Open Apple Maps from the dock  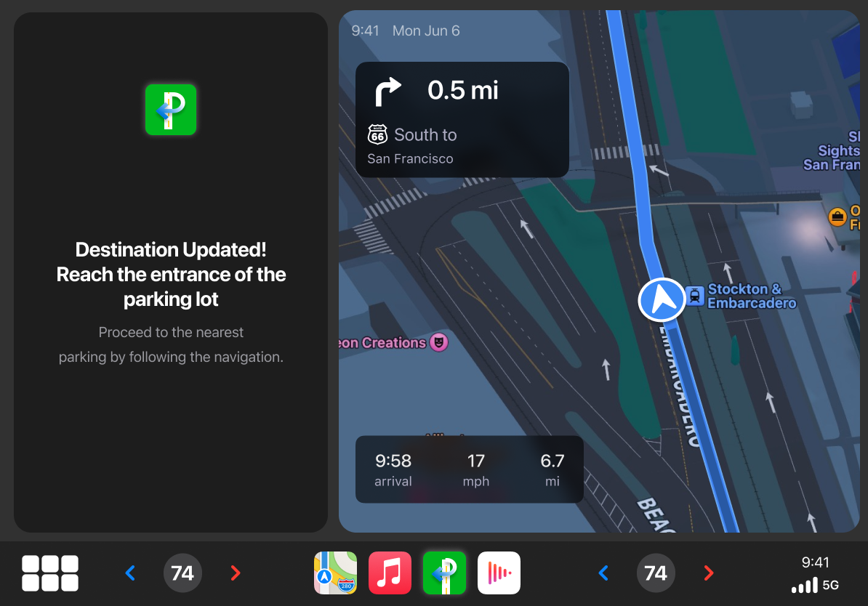click(x=335, y=573)
